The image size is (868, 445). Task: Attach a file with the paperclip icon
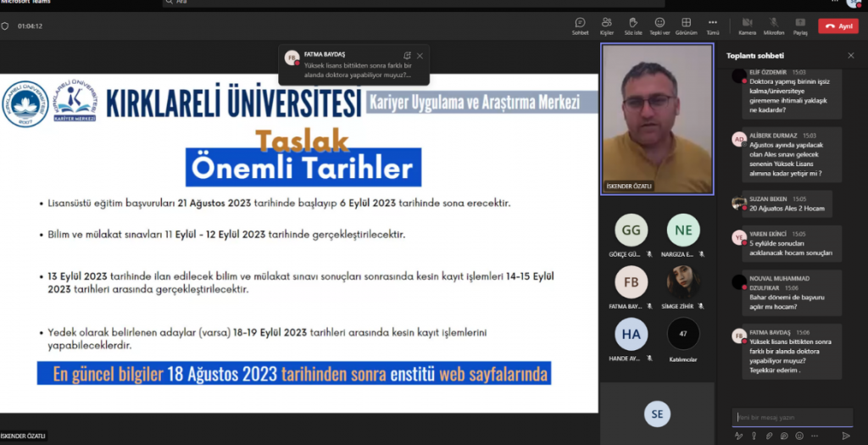pos(769,437)
